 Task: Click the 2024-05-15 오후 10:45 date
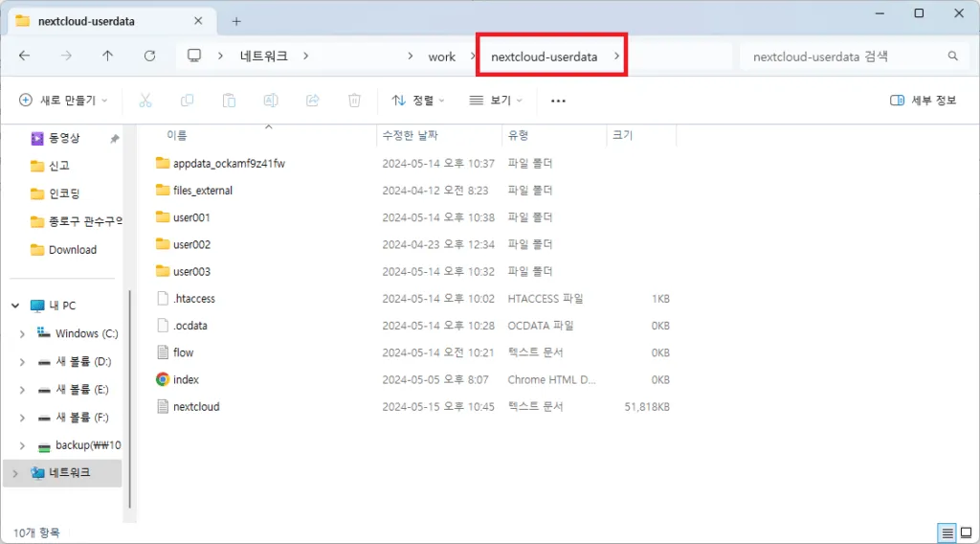[438, 406]
